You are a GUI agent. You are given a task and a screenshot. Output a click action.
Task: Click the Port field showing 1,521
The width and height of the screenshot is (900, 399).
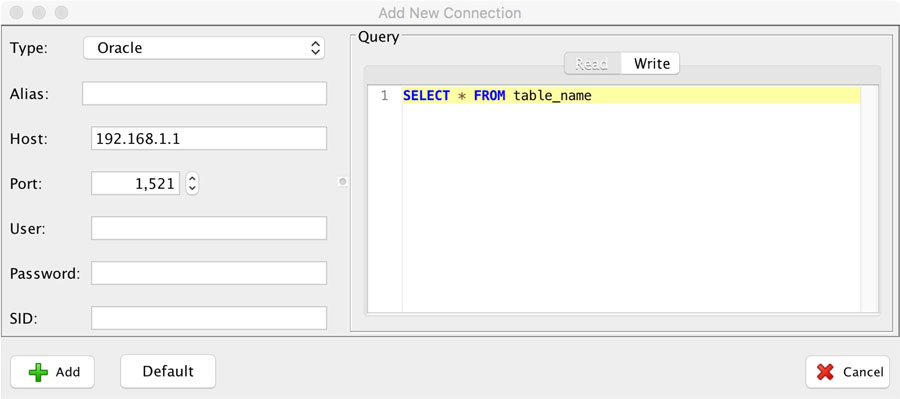pyautogui.click(x=136, y=184)
